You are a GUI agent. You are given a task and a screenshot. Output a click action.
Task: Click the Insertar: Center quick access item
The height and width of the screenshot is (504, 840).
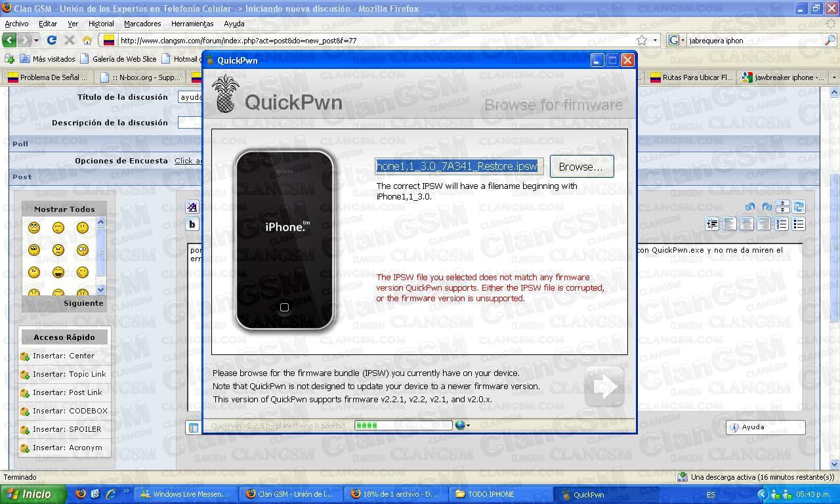coord(64,356)
